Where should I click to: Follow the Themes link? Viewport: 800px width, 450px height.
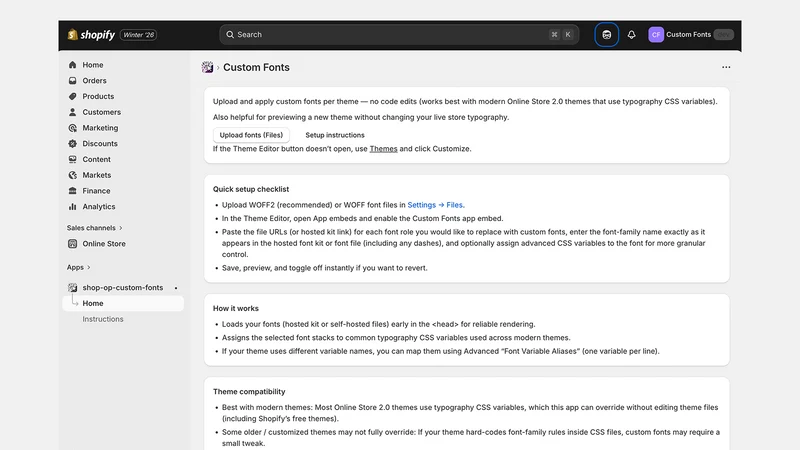(383, 149)
